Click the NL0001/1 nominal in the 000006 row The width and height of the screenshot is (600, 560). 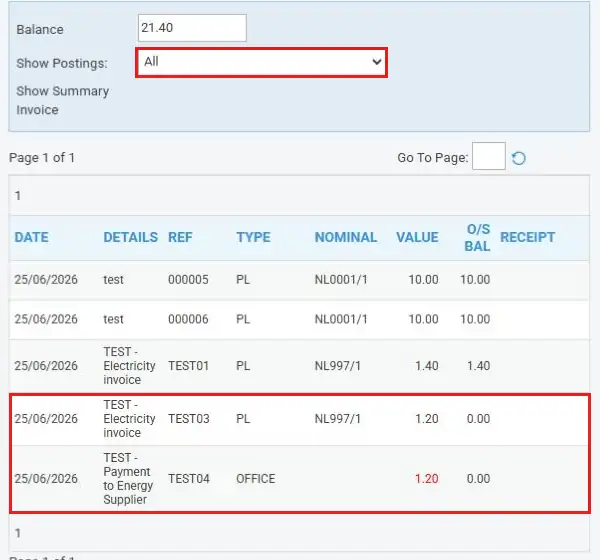click(x=341, y=319)
